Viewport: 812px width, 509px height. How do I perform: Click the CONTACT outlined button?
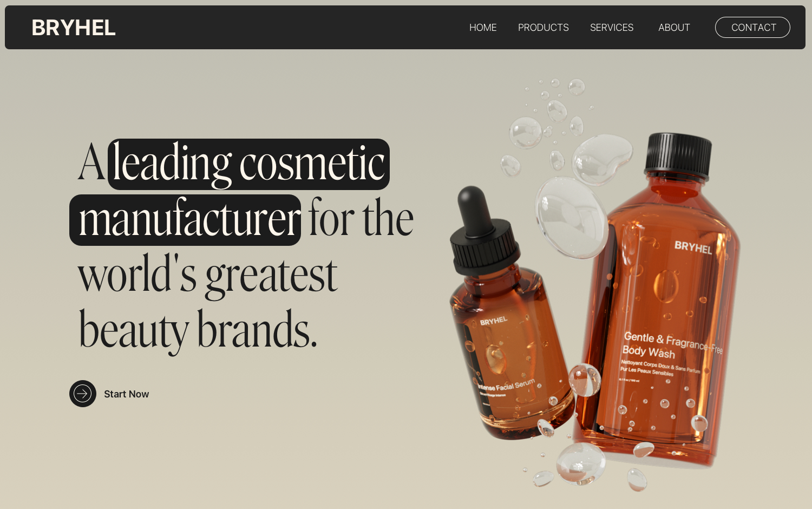752,28
